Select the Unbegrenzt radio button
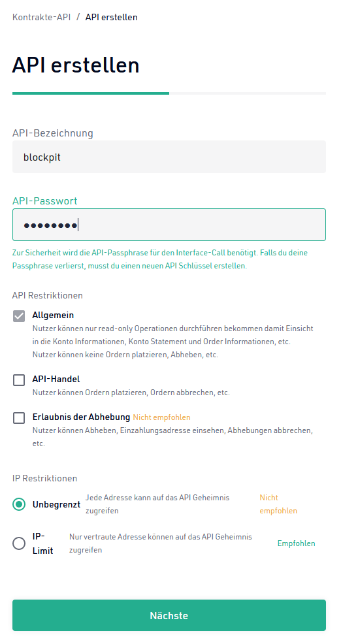The height and width of the screenshot is (644, 341). click(19, 504)
